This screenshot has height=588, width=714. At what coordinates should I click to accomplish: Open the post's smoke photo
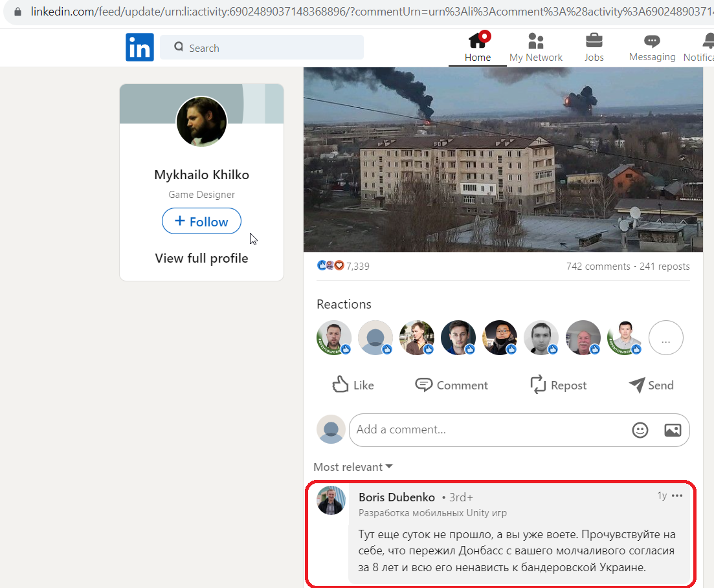(x=503, y=160)
